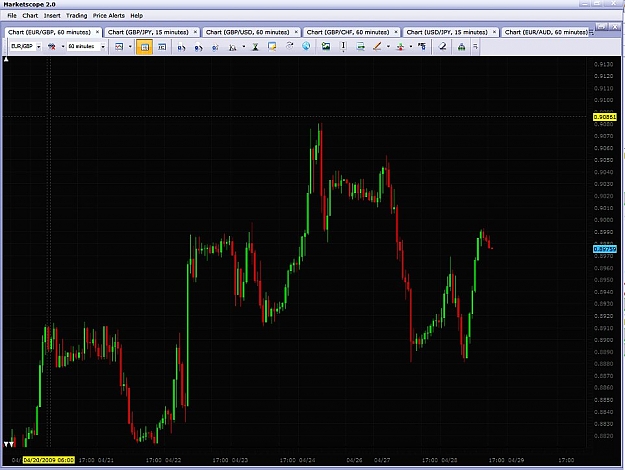This screenshot has height=470, width=625.
Task: Click the white triangle markers at chart bottom-left
Action: 9,444
